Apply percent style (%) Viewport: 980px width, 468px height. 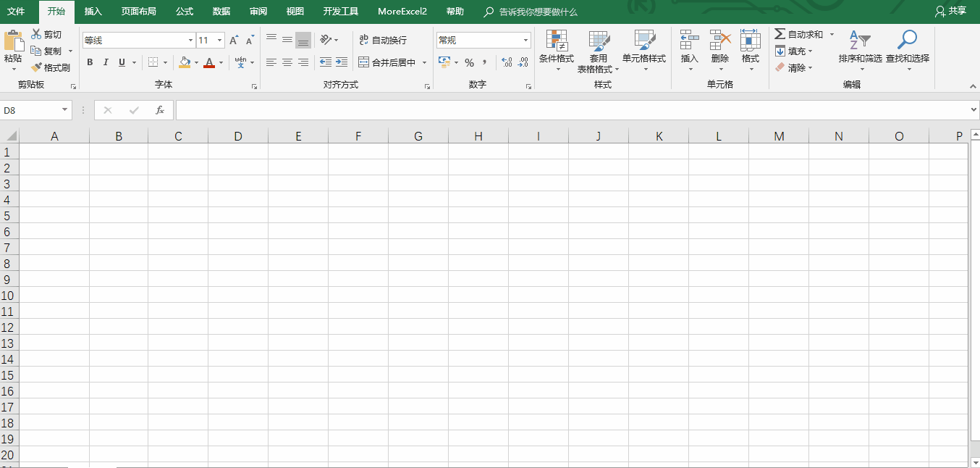pos(469,62)
